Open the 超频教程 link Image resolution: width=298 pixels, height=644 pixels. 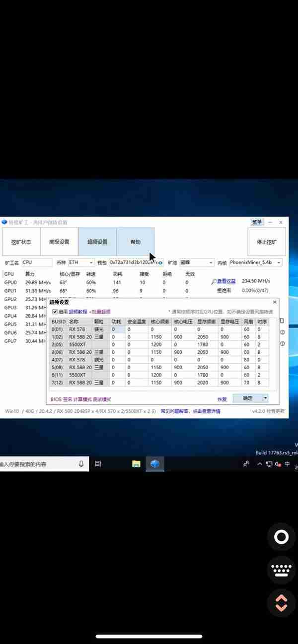point(77,312)
